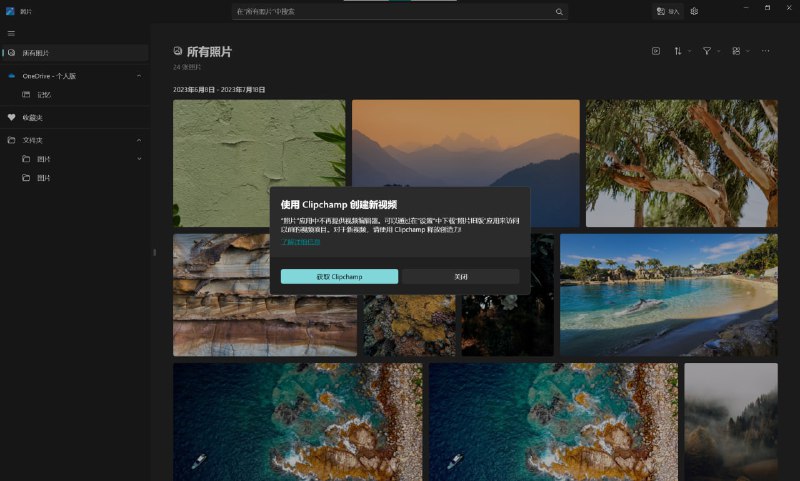Open the three-dots more options menu
This screenshot has height=481, width=800.
pos(765,51)
